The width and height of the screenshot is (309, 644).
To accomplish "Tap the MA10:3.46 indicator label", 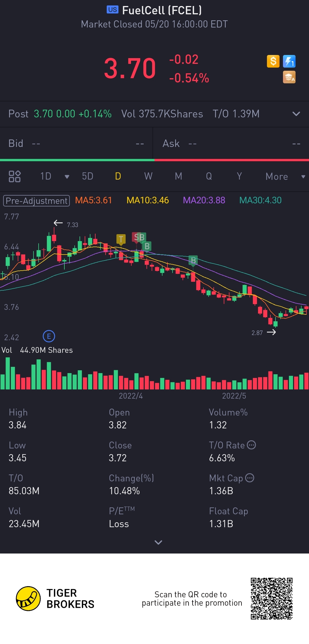I will pyautogui.click(x=148, y=200).
